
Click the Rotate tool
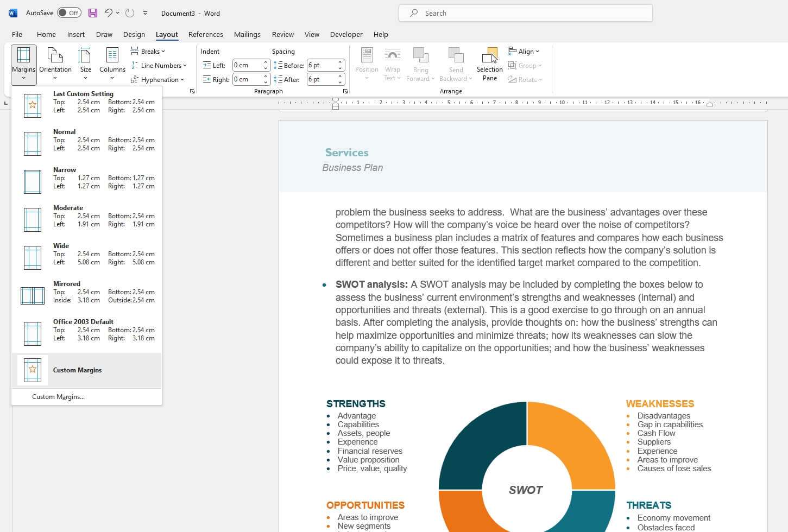click(525, 79)
